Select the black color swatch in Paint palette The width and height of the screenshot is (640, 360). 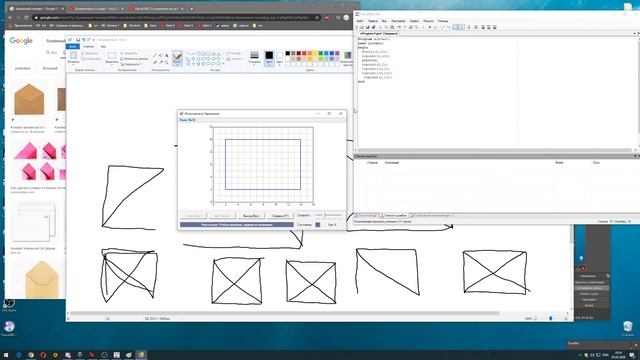[288, 53]
